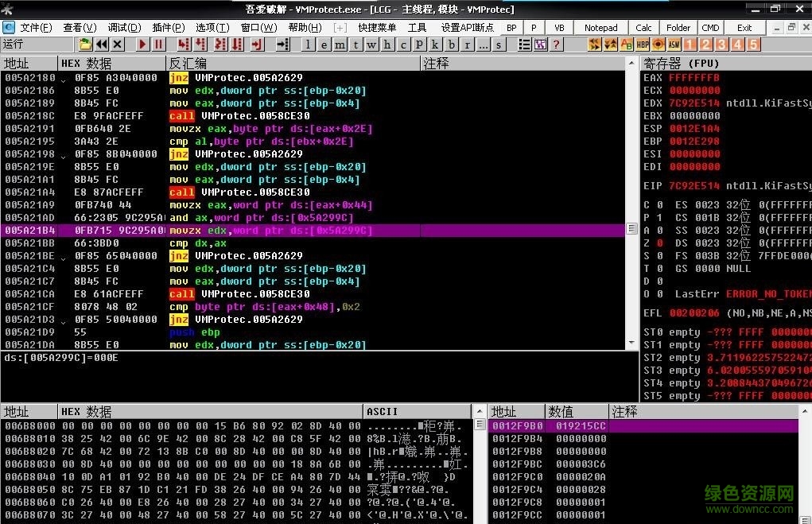Restart program with the double-rewind icon
This screenshot has height=524, width=812.
tap(102, 45)
